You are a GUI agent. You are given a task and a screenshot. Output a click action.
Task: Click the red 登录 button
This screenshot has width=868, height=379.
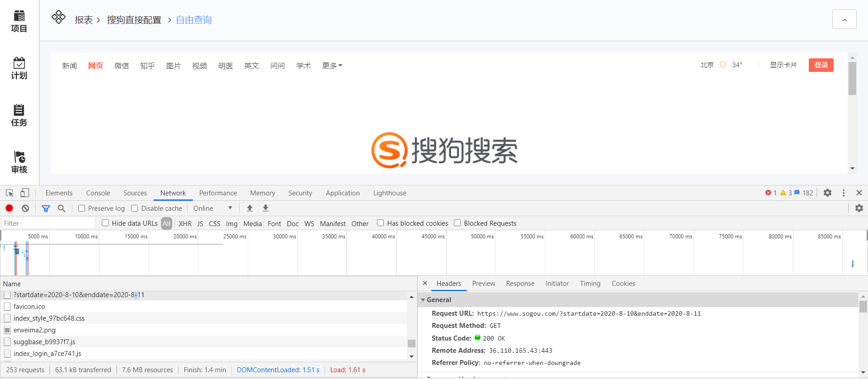(x=821, y=65)
